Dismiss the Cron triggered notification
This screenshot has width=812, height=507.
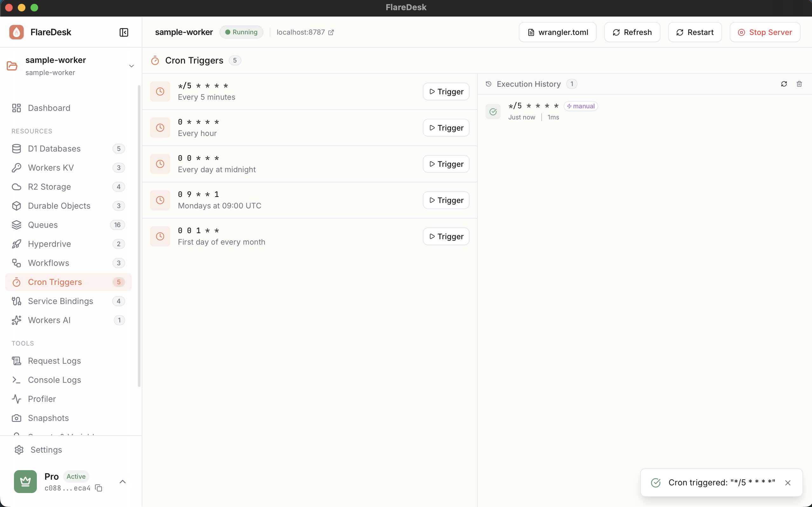[x=788, y=483]
